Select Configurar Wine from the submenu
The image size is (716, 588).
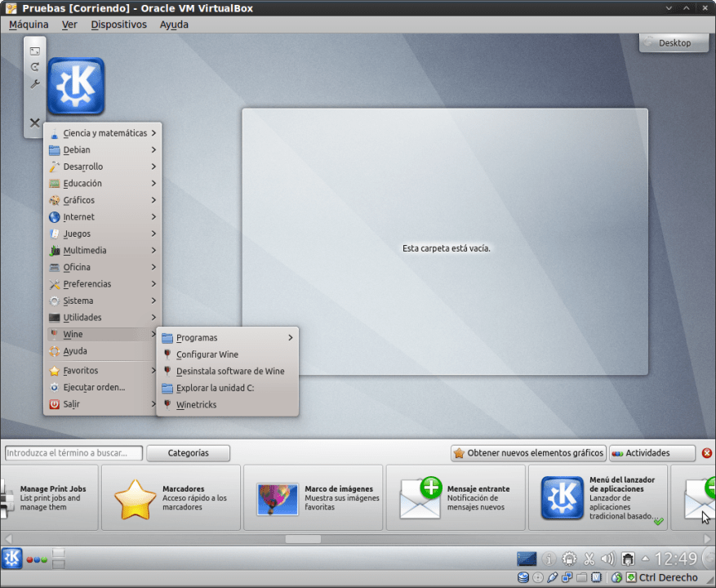[x=207, y=354]
